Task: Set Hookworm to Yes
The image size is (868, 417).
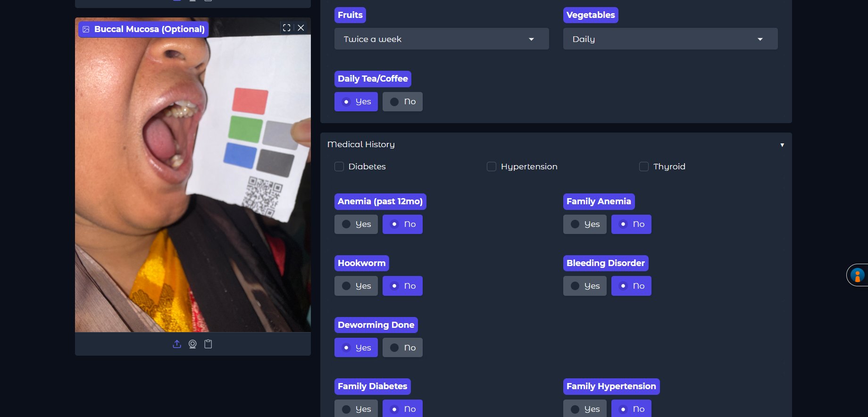Action: click(356, 286)
